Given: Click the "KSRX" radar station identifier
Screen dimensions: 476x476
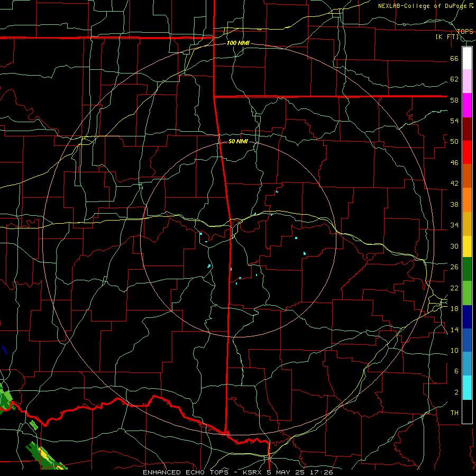Looking at the screenshot, I should [x=253, y=472].
